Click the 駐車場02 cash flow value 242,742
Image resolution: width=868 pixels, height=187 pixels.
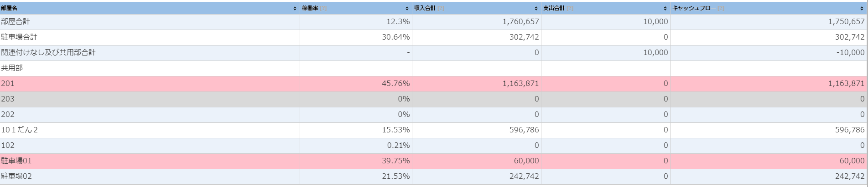[850, 177]
